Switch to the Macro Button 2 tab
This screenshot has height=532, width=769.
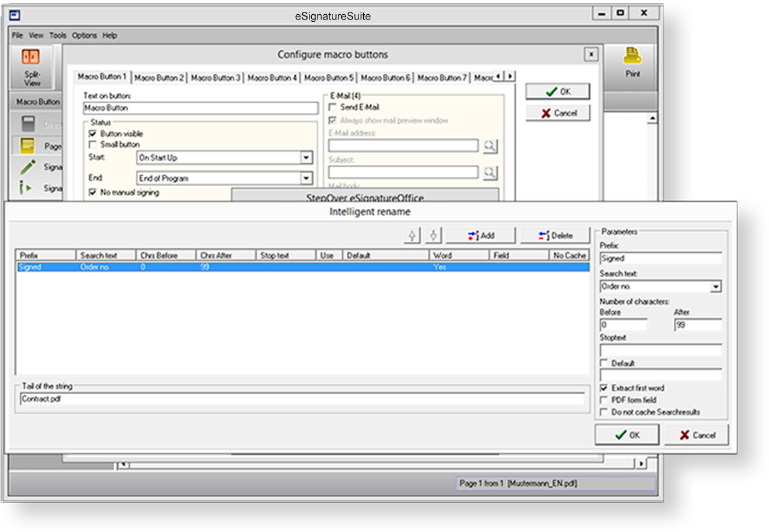[x=159, y=77]
